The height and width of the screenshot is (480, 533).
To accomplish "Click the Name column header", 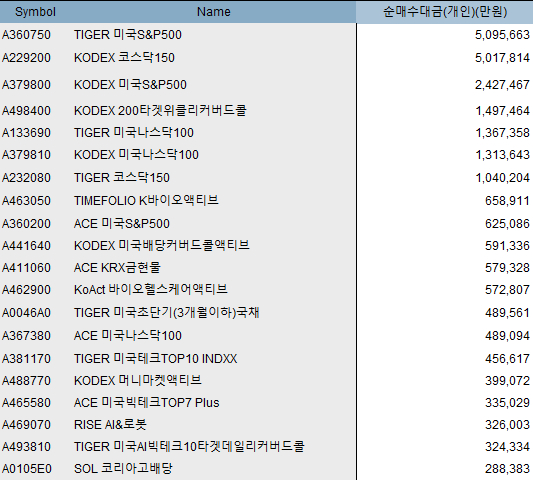I will coord(213,12).
